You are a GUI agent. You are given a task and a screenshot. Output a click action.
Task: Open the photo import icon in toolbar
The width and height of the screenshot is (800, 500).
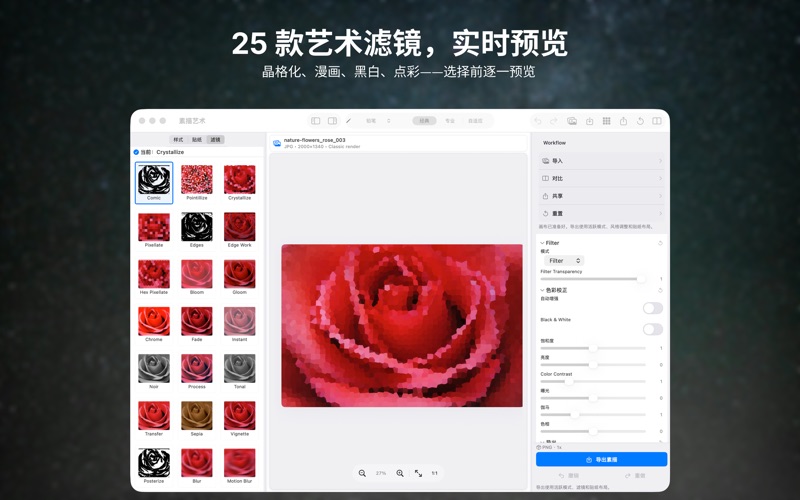pyautogui.click(x=572, y=121)
